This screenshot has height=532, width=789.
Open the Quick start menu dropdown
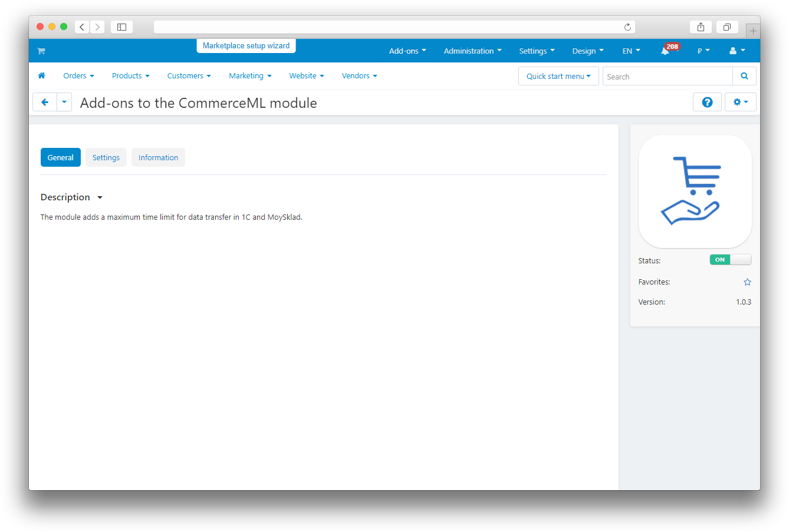[558, 77]
